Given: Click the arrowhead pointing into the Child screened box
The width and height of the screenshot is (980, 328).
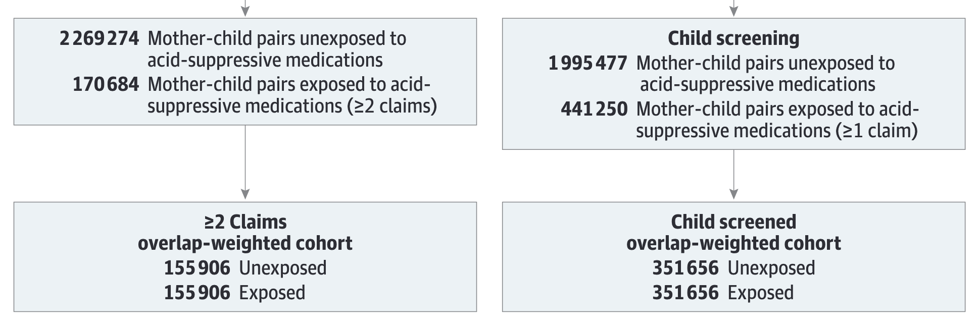Looking at the screenshot, I should tap(734, 194).
